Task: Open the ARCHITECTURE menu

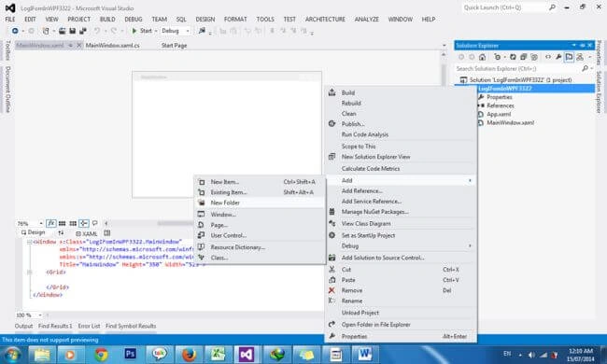Action: point(325,19)
